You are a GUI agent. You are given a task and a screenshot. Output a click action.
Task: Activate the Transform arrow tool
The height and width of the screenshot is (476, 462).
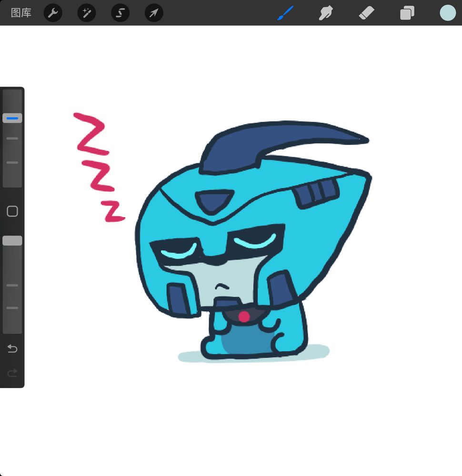click(154, 13)
